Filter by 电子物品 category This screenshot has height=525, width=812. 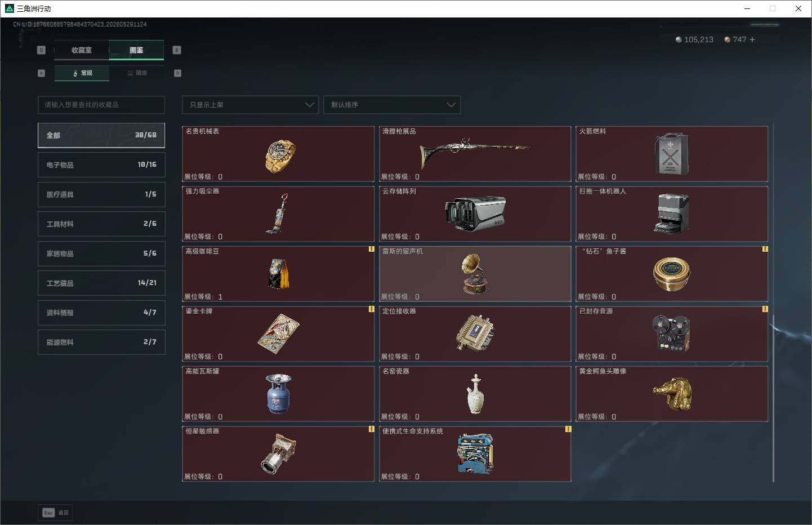tap(101, 164)
